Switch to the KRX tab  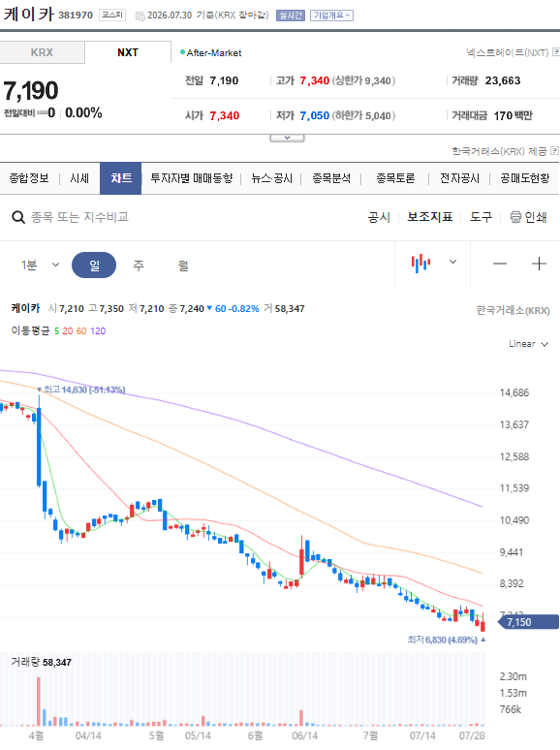[42, 52]
